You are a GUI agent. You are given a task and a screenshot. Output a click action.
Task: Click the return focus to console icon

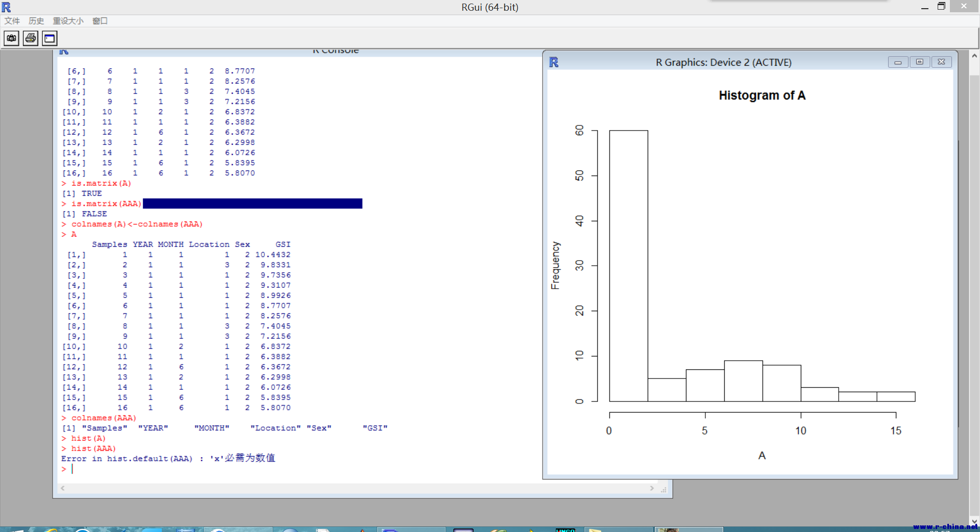50,38
